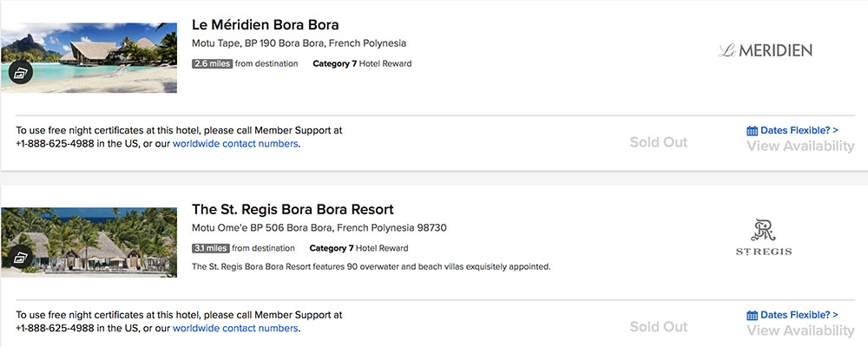Click Sold Out label for Le Méridien
Viewport: 868px width, 347px height.
[659, 142]
